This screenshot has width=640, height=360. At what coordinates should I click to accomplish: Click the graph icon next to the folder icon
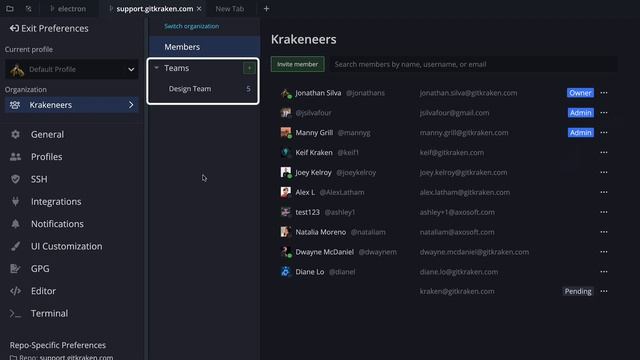[x=28, y=9]
